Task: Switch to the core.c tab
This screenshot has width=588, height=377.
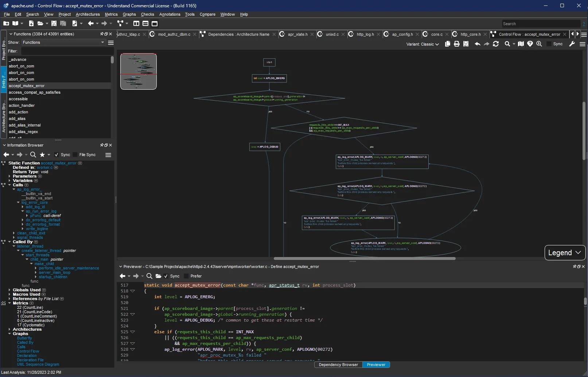Action: tap(437, 34)
